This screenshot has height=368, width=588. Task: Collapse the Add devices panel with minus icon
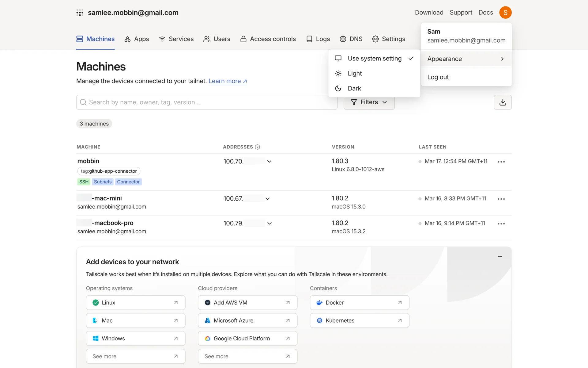[x=500, y=256]
